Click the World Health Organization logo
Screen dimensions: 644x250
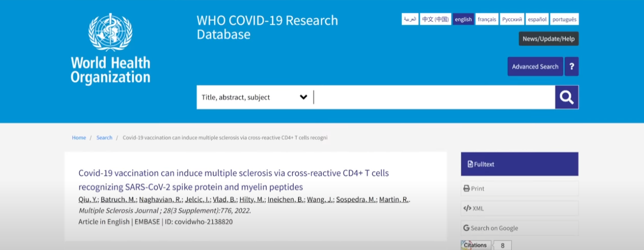(110, 49)
